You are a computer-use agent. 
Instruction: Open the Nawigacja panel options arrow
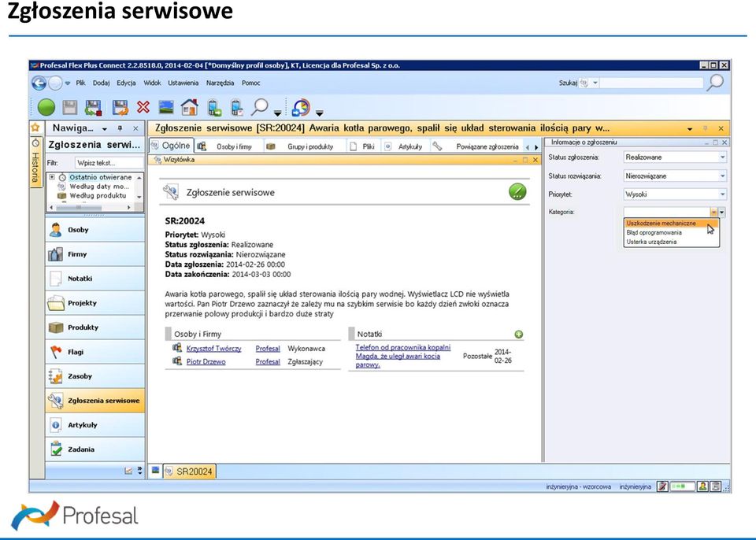click(x=105, y=129)
